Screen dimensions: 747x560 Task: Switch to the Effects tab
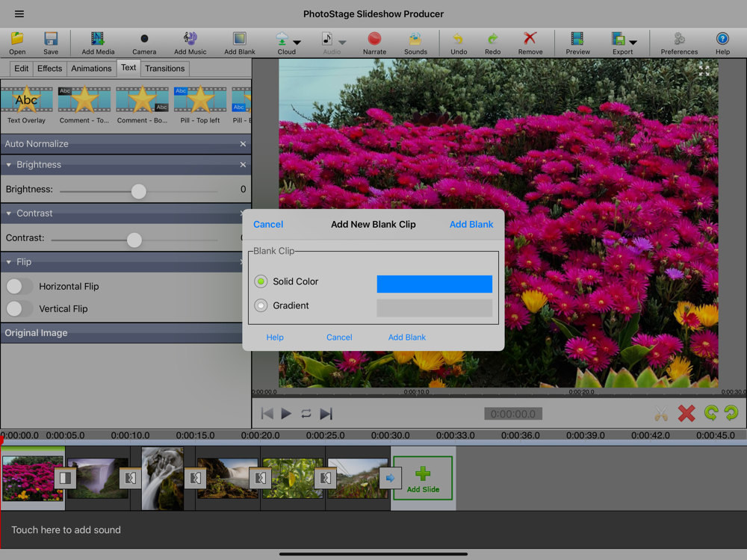tap(49, 69)
